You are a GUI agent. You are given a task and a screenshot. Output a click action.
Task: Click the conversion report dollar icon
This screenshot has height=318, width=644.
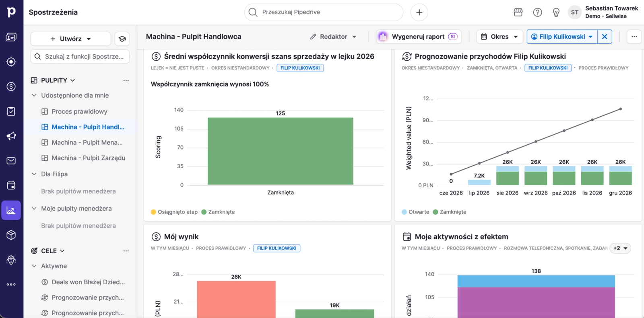tap(156, 57)
